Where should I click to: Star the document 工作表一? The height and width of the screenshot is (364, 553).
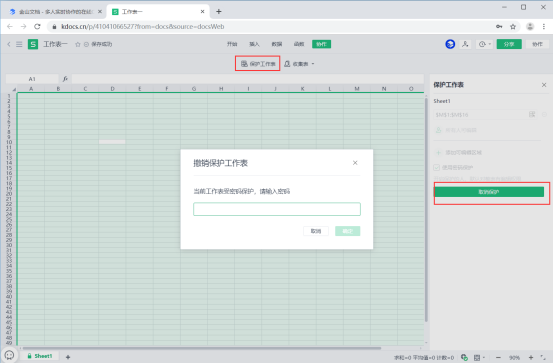click(78, 44)
